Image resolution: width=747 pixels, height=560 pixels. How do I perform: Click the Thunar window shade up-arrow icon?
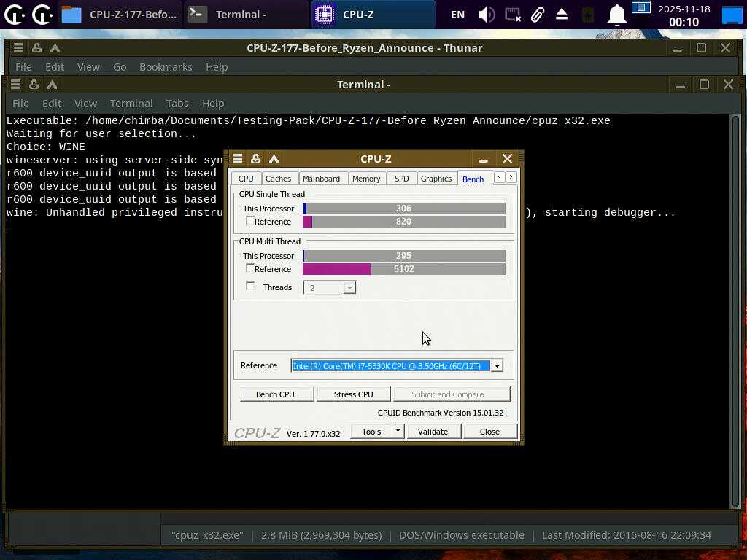pos(55,47)
